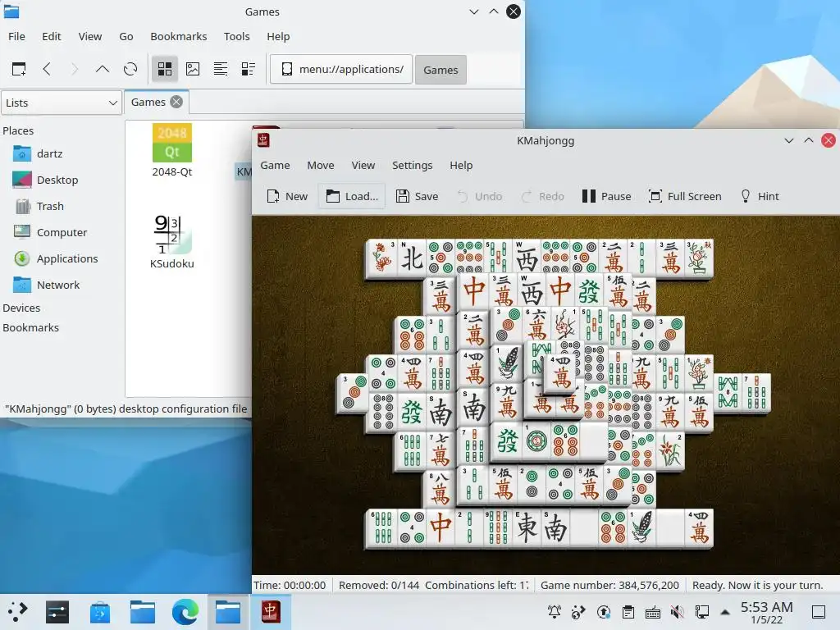
Task: Click Undo in KMahjongg toolbar
Action: click(x=479, y=196)
